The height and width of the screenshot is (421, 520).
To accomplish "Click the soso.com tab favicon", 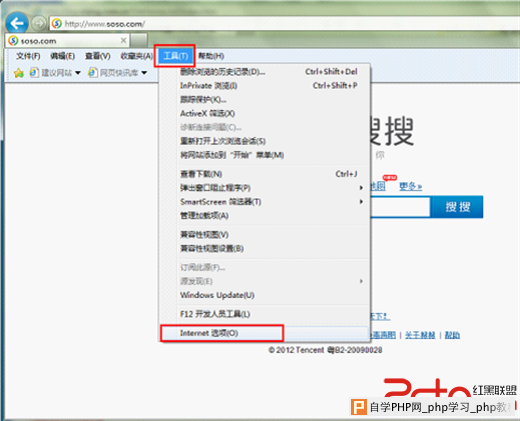I will click(x=13, y=41).
